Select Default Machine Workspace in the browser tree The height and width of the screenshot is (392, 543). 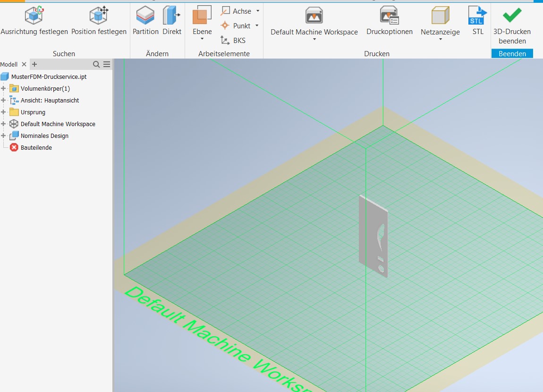[x=58, y=124]
